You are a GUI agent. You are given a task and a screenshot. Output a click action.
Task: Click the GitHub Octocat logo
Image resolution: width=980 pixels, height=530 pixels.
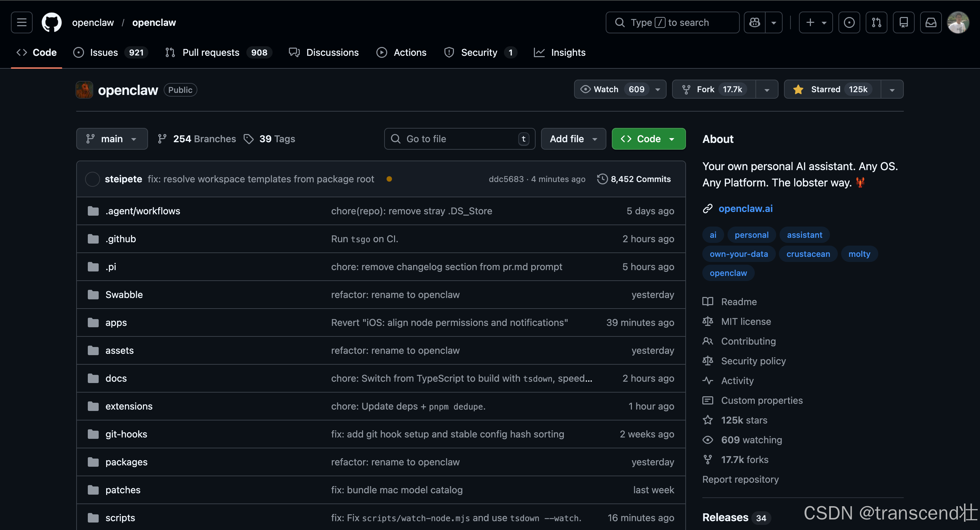51,22
